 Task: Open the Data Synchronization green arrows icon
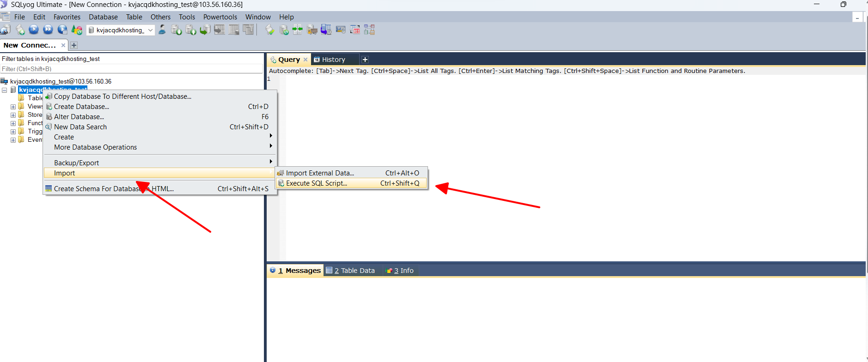pyautogui.click(x=298, y=30)
